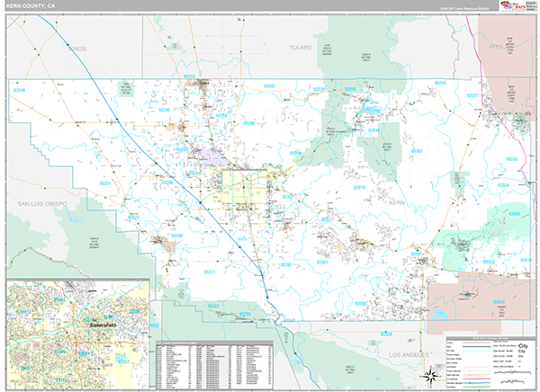This screenshot has height=392, width=540.
Task: Click the Kings county label
Action: tap(72, 41)
